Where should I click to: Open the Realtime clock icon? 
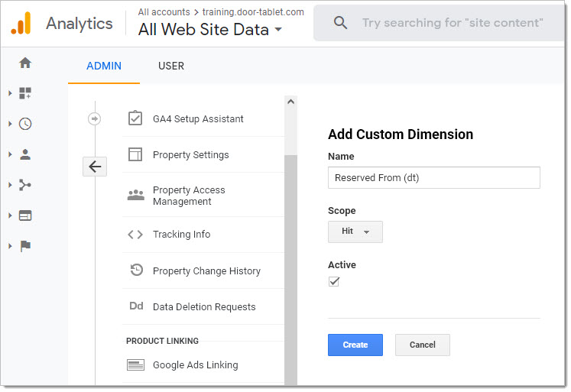point(25,124)
